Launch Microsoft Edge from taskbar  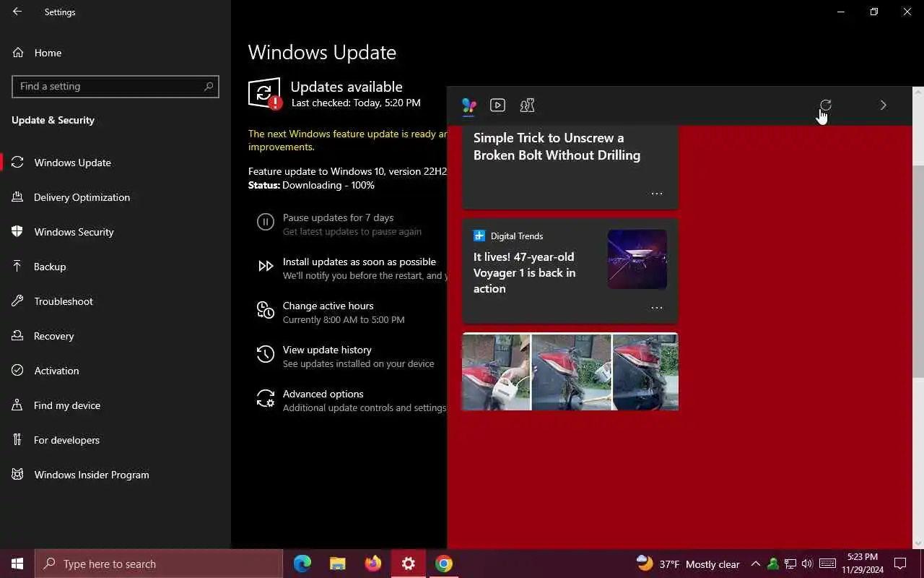302,564
